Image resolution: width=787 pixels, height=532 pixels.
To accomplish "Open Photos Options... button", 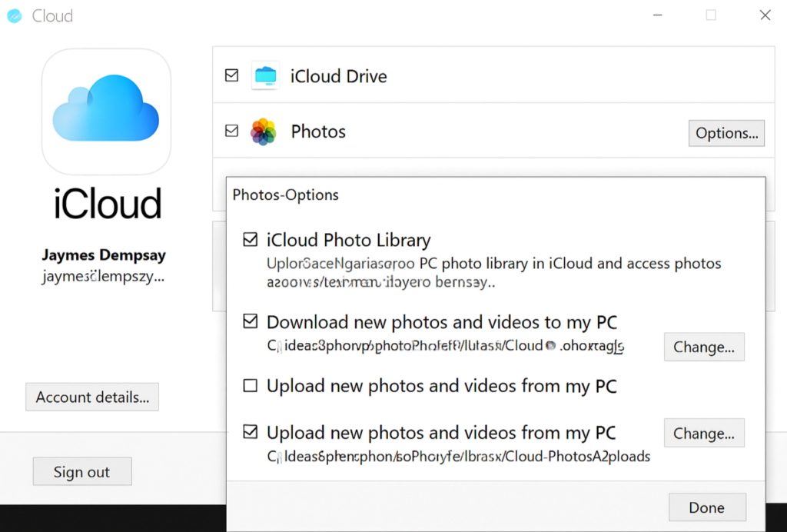I will coord(726,133).
